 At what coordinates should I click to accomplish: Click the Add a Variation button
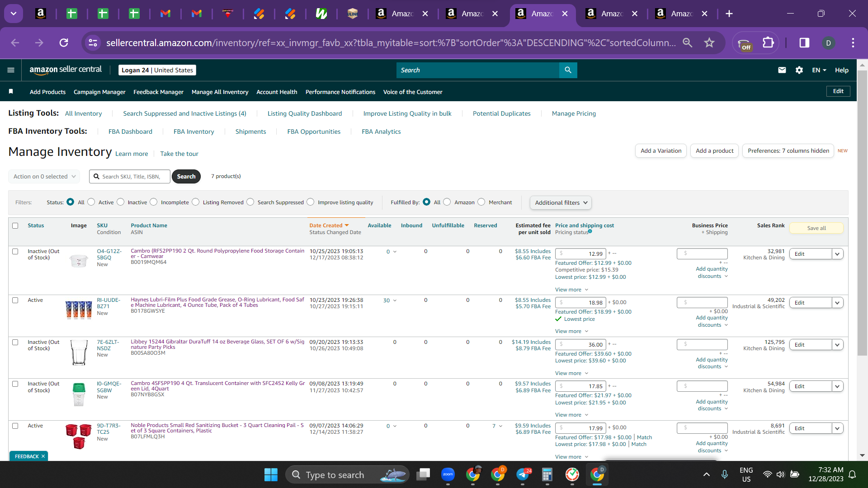point(661,150)
